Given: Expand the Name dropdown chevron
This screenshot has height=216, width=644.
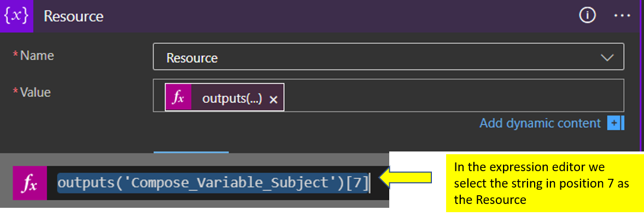Looking at the screenshot, I should [607, 57].
